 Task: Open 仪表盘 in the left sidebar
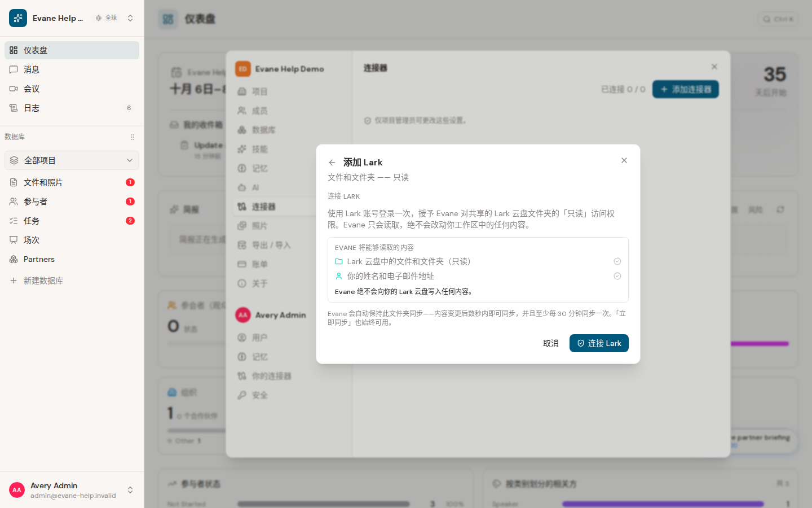pos(72,50)
